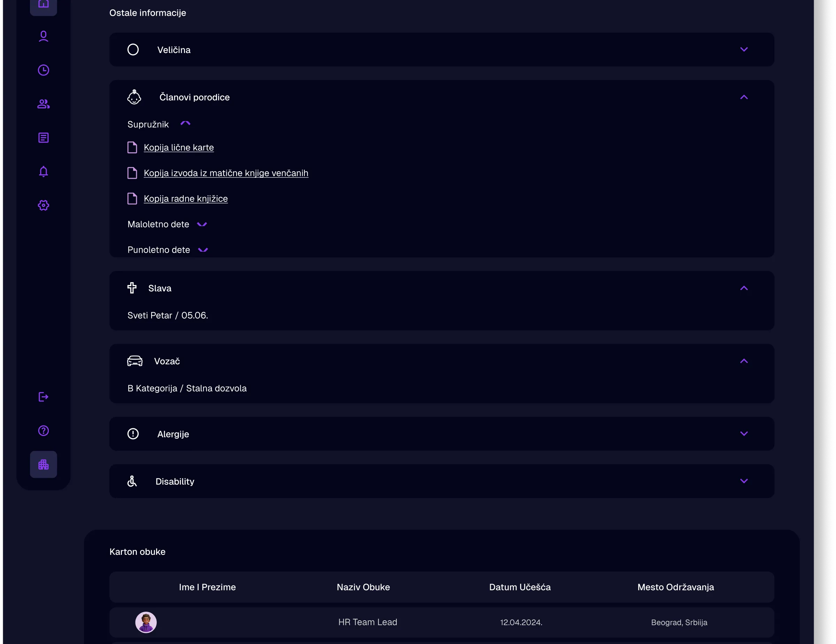Screen dimensions: 836x644
Task: Click the Datum Učešća column header
Action: pos(519,587)
